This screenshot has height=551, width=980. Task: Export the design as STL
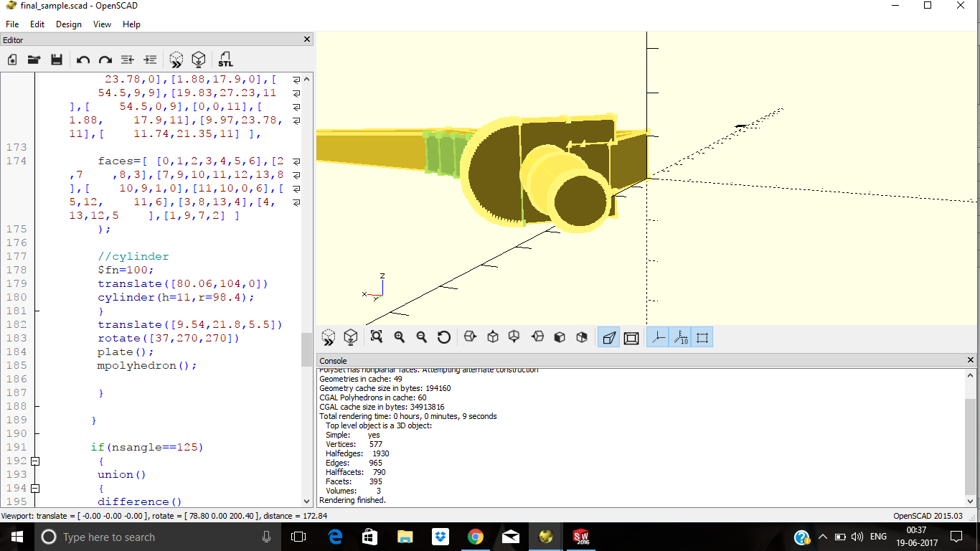click(225, 60)
